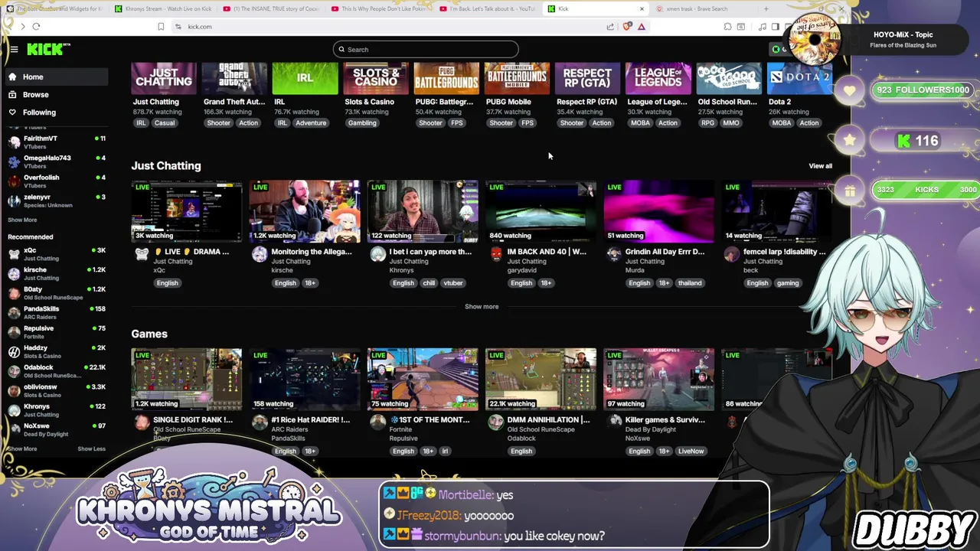Click the Browse icon in sidebar
This screenshot has width=980, height=551.
coord(12,95)
